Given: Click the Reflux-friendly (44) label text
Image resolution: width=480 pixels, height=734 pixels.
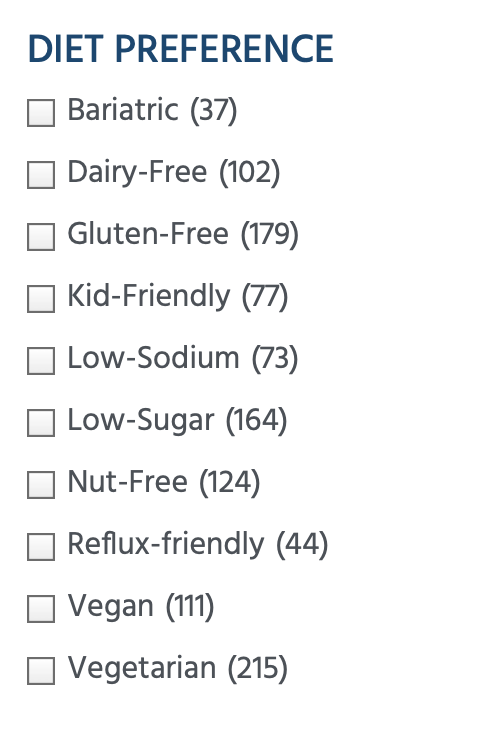Looking at the screenshot, I should (x=198, y=544).
